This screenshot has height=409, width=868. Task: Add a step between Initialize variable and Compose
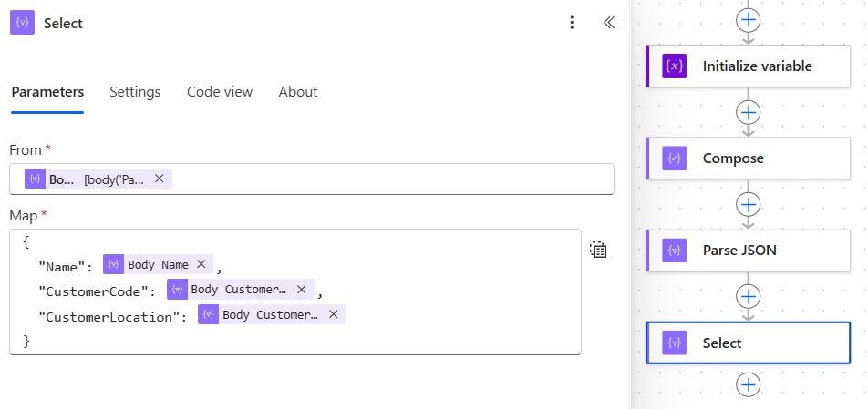tap(749, 113)
